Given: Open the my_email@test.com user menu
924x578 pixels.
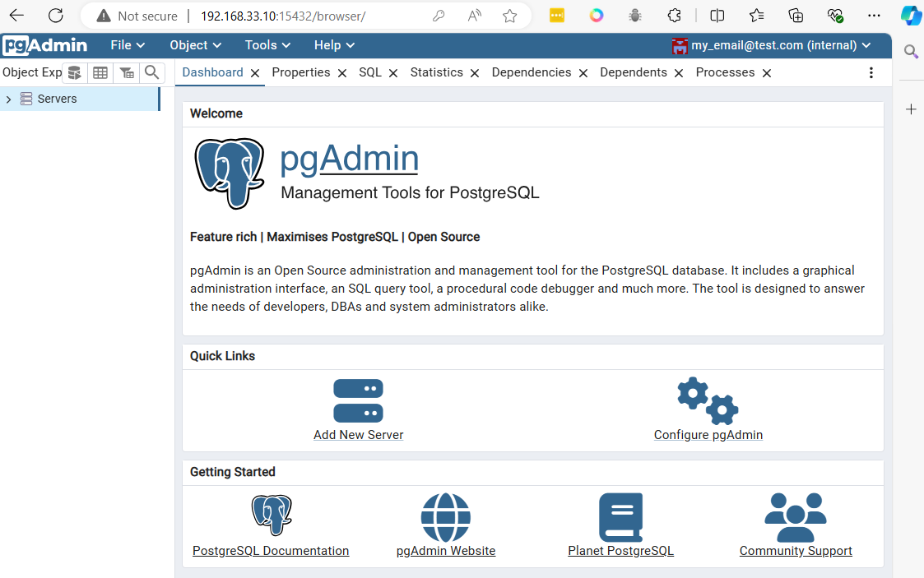Looking at the screenshot, I should (x=773, y=45).
